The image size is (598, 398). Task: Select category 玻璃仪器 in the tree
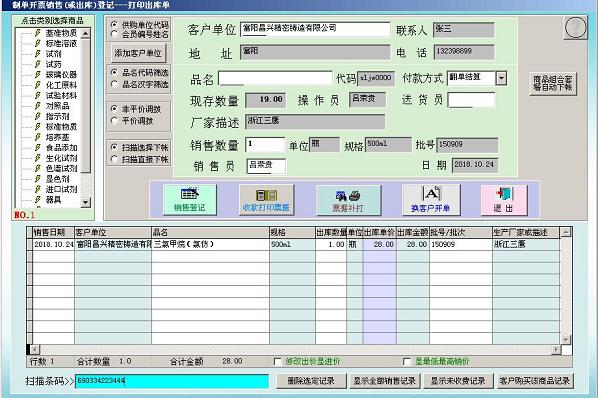coord(61,75)
